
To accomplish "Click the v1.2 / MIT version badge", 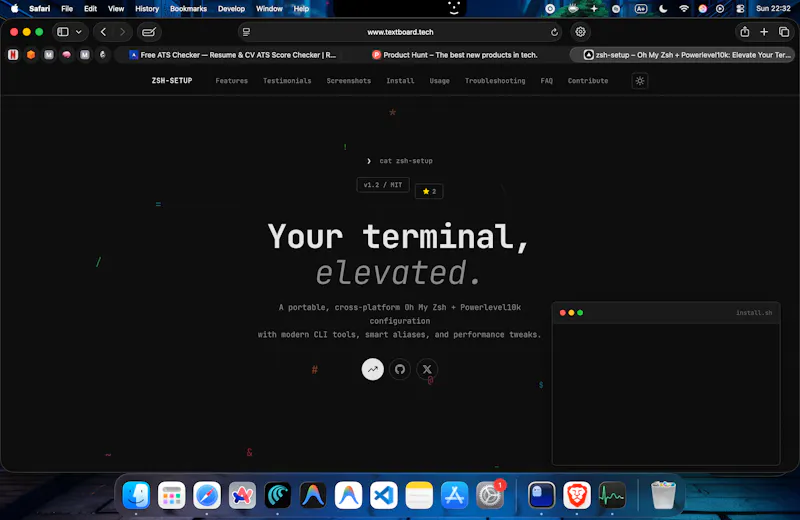I will [383, 185].
